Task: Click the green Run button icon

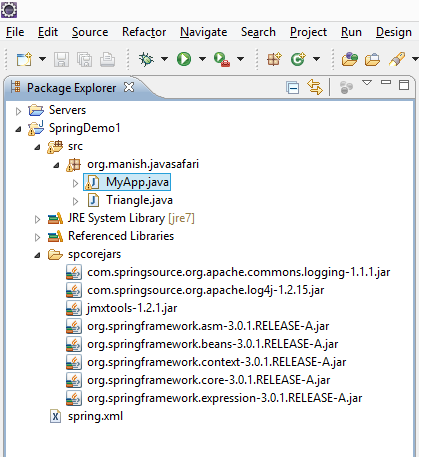Action: 184,59
